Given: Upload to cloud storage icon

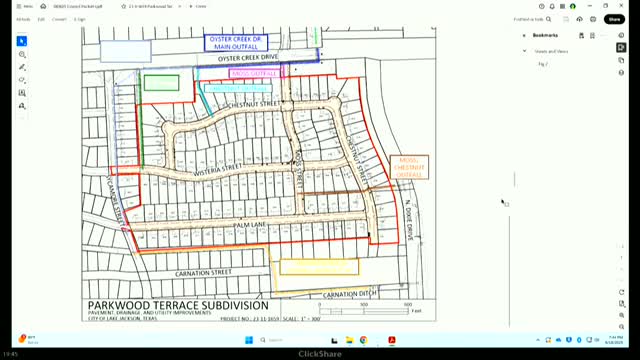Looking at the screenshot, I should point(580,19).
